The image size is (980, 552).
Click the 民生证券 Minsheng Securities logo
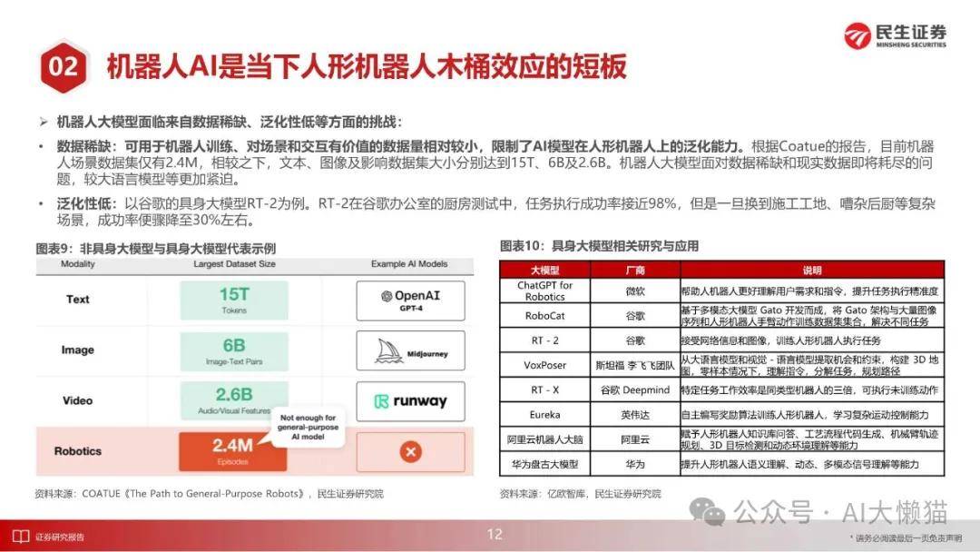click(895, 35)
